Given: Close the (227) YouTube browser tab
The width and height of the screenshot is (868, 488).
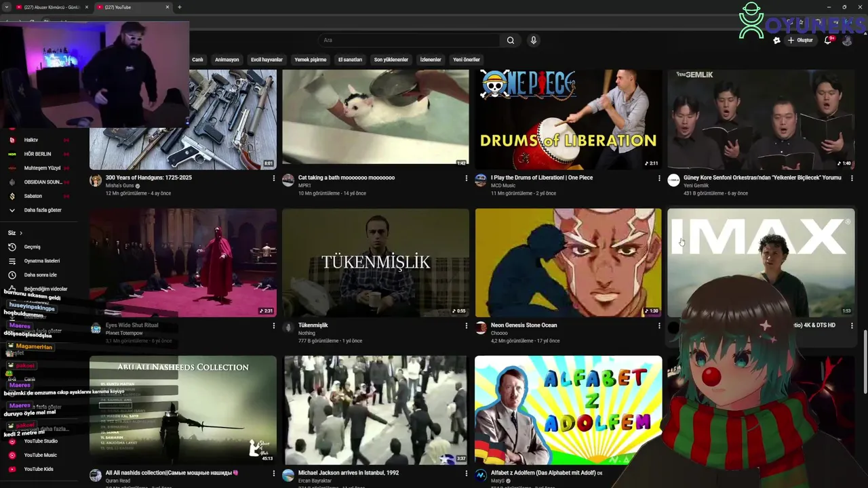Looking at the screenshot, I should (167, 7).
